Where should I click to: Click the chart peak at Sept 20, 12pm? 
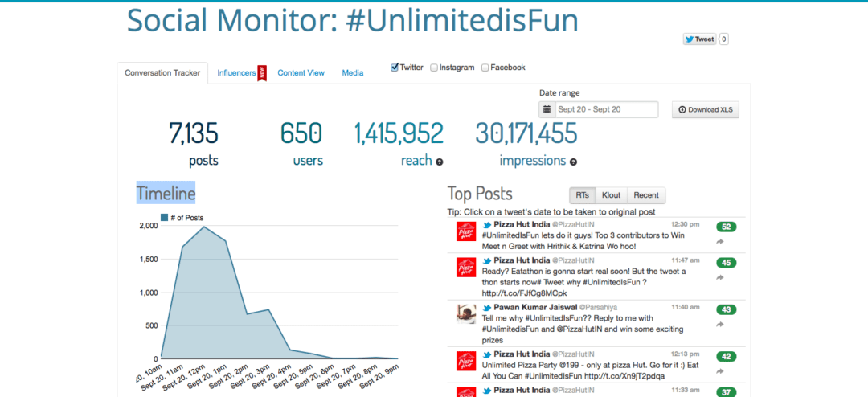pyautogui.click(x=204, y=226)
